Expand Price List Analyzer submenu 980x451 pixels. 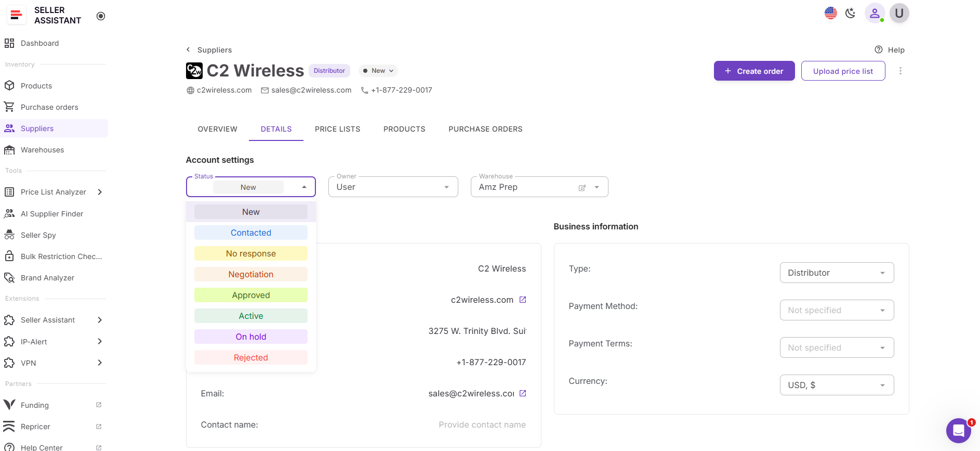(100, 192)
